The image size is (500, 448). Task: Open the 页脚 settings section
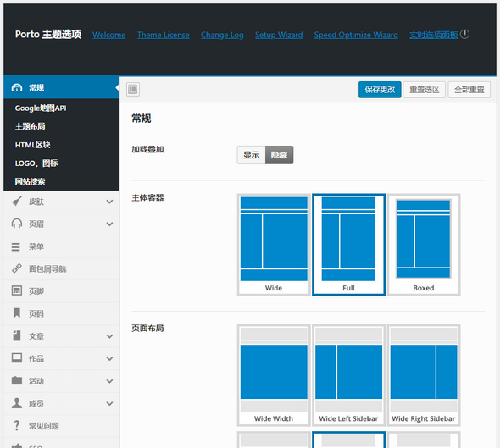[61, 291]
